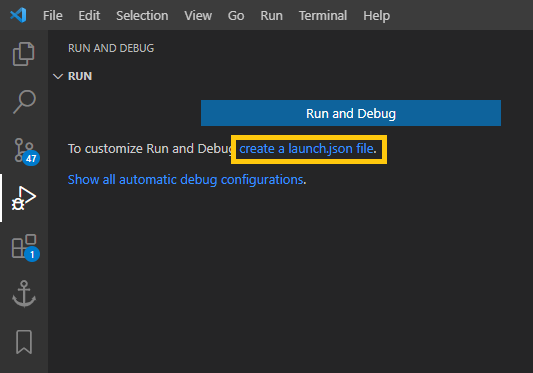Open the Bookmarks view icon
Viewport: 533px width, 373px height.
[x=24, y=342]
